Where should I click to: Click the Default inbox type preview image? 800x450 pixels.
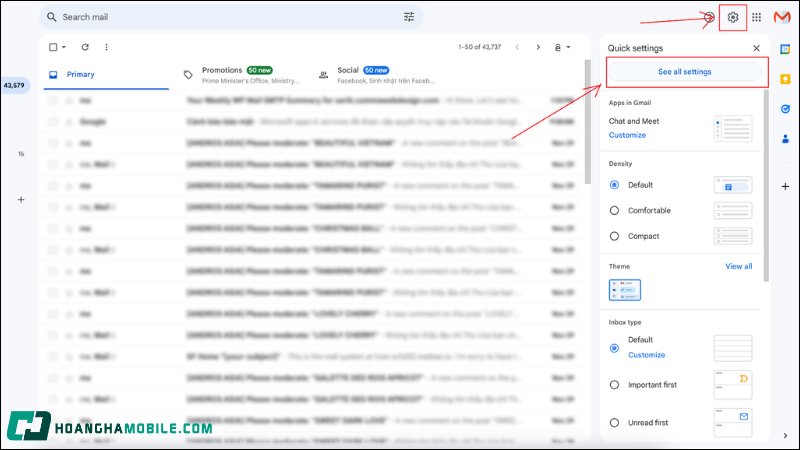coord(733,348)
